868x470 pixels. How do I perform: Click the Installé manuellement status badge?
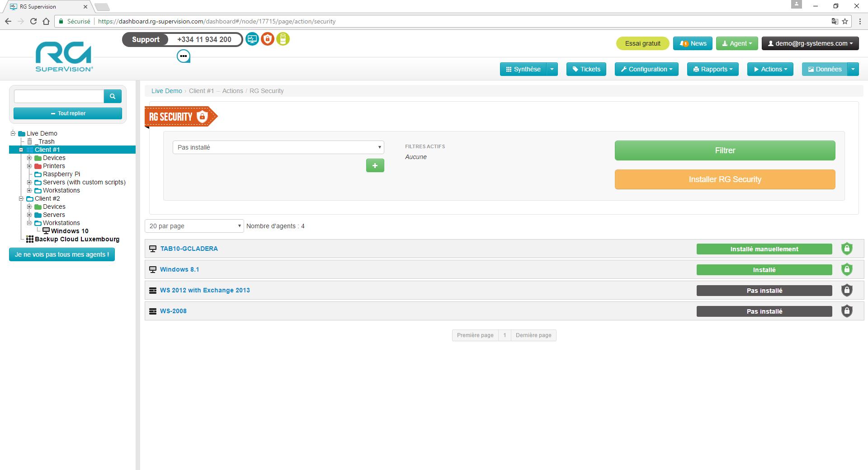[x=764, y=249]
